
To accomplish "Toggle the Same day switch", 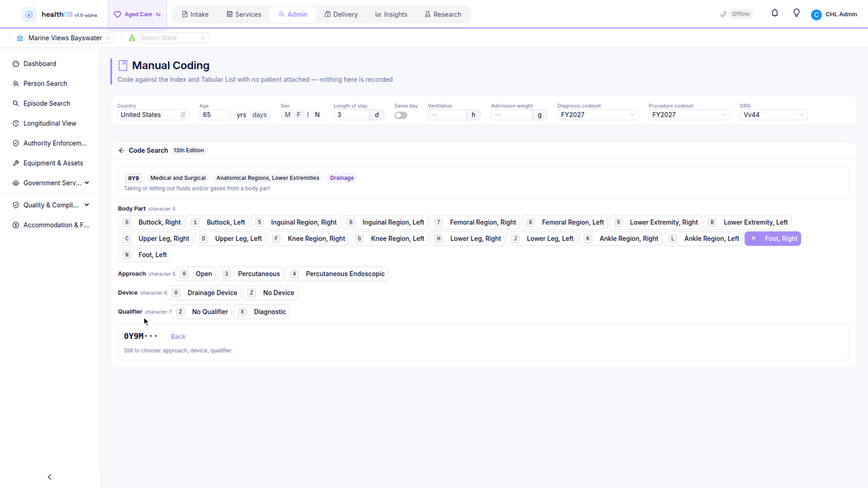I will [401, 115].
